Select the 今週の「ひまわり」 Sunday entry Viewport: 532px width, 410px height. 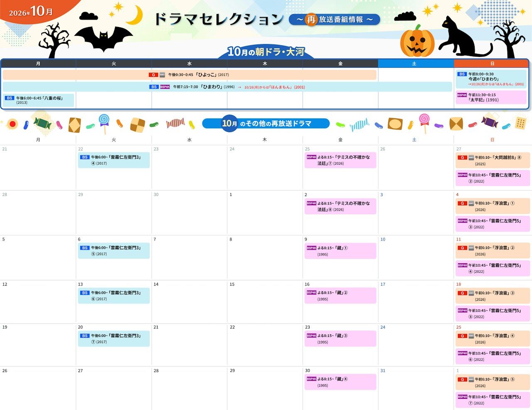click(491, 79)
